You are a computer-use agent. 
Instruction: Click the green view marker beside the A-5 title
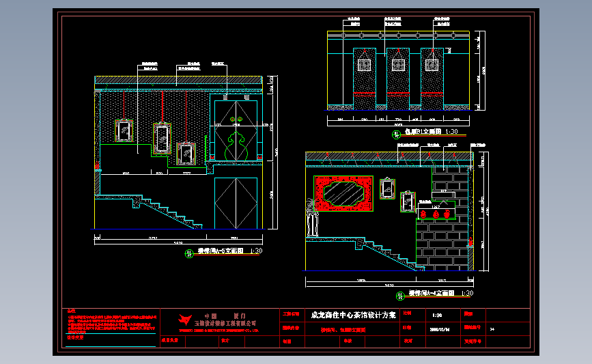point(189,254)
